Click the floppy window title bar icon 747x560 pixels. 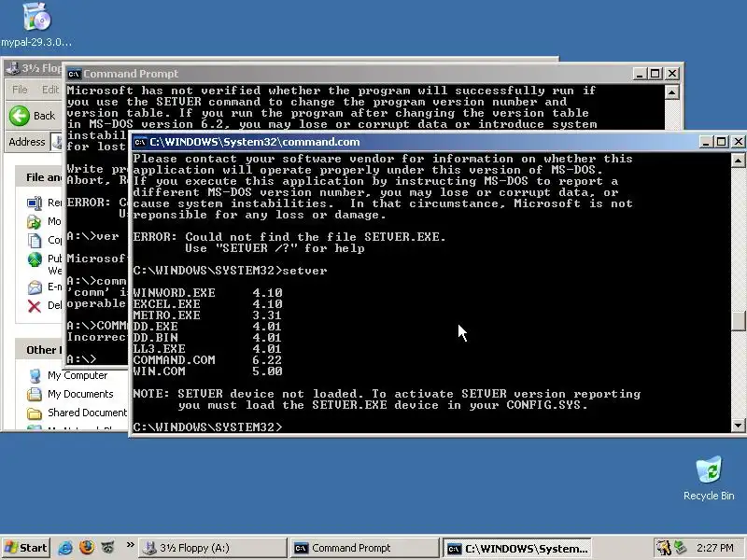tap(13, 67)
